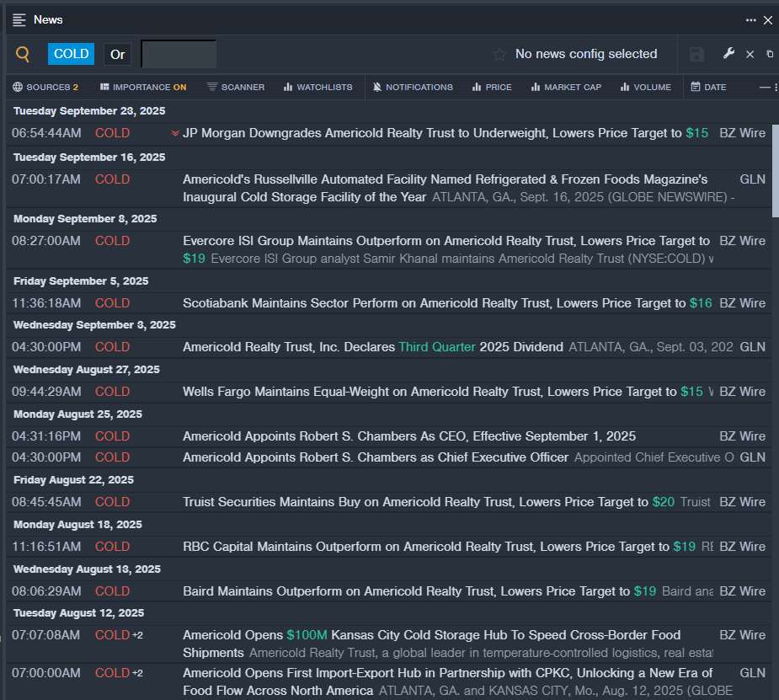Screen dimensions: 779x700
Task: Open the Sources filter dropdown
Action: tap(45, 87)
